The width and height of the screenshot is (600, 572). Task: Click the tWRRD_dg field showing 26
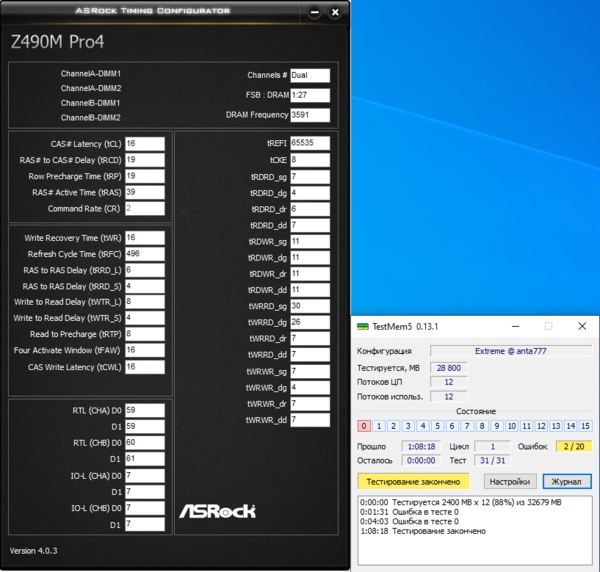[x=310, y=322]
